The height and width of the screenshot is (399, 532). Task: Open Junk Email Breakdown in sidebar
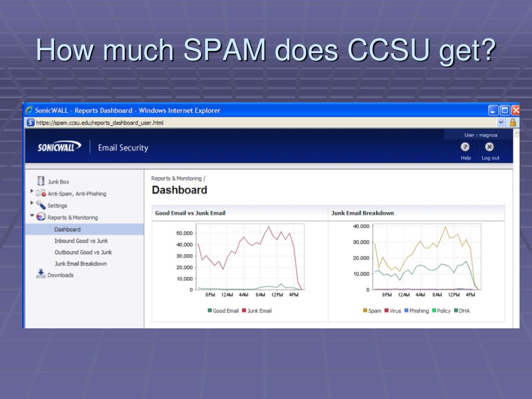coord(81,264)
